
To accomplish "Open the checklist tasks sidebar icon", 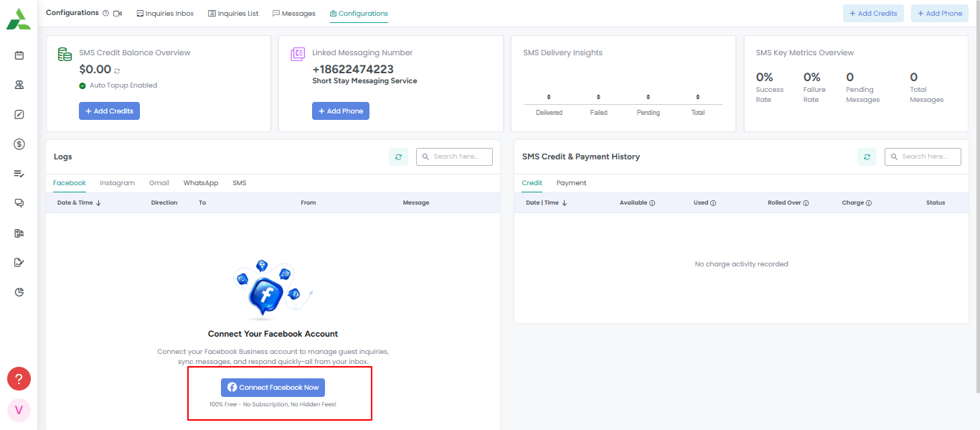I will tap(19, 174).
